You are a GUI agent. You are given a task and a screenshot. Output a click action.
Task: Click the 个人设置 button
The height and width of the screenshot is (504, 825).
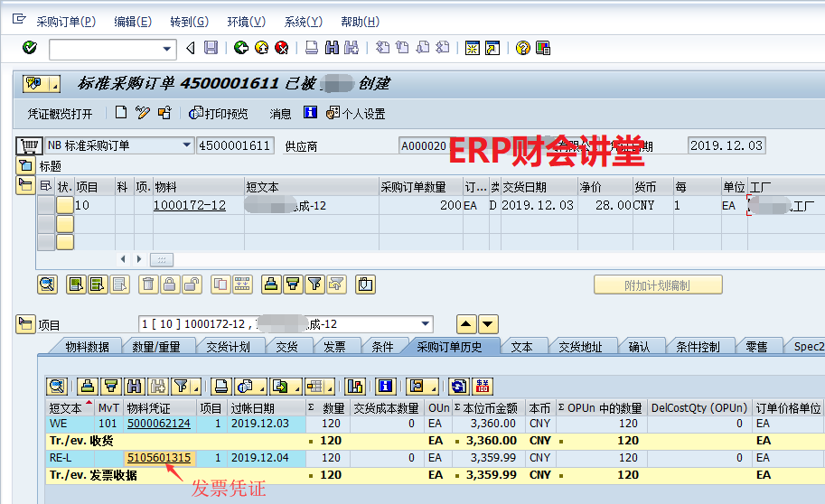tap(355, 114)
